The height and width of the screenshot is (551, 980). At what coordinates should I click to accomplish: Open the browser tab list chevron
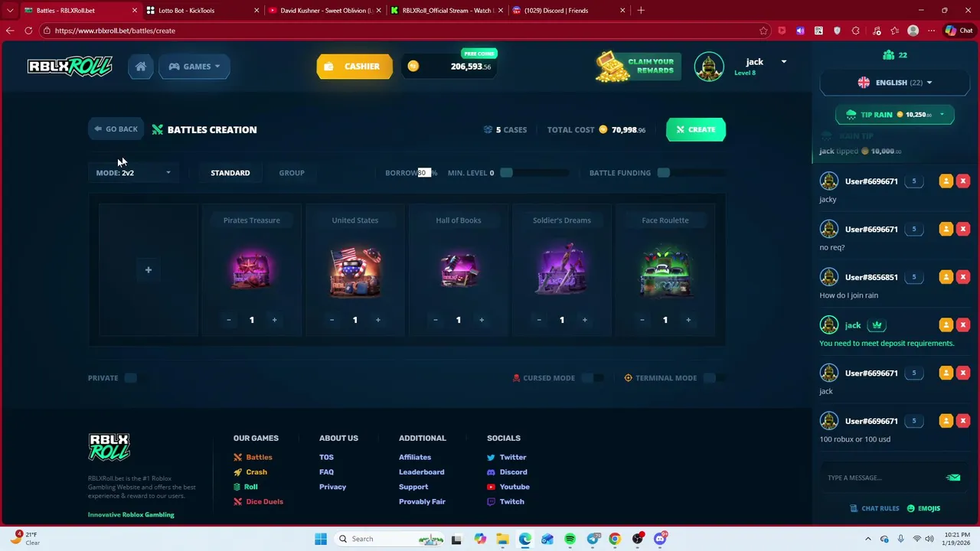pos(10,11)
